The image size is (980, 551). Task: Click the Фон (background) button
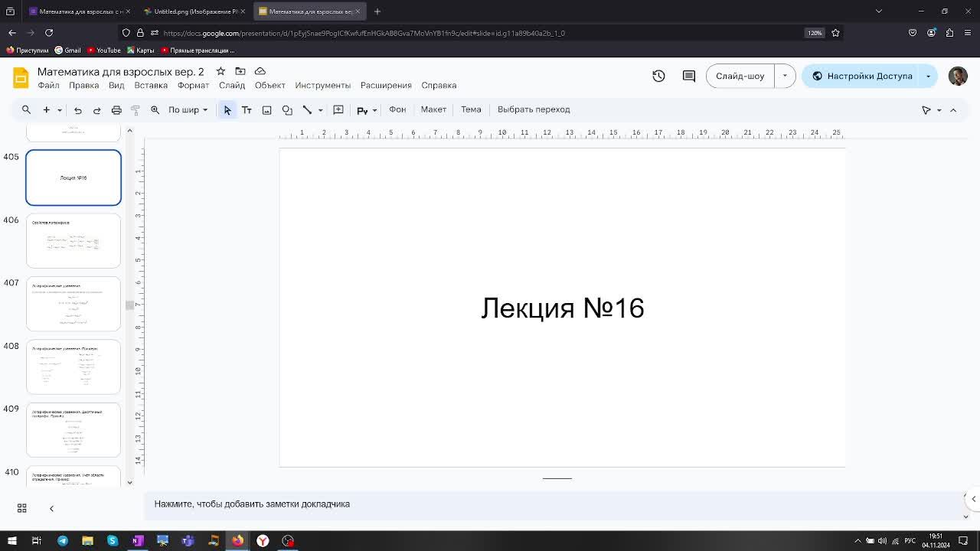[x=397, y=109]
